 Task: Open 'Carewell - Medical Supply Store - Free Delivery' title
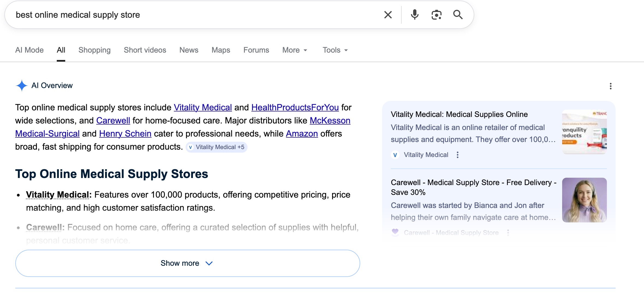(474, 187)
